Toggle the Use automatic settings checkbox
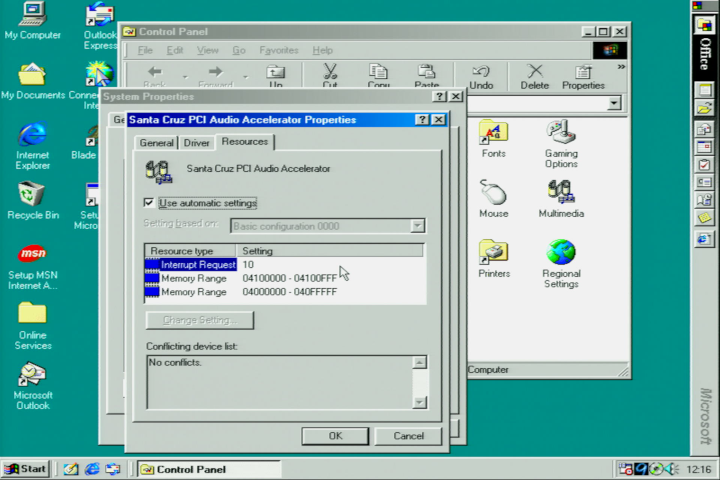720x480 pixels. click(148, 203)
